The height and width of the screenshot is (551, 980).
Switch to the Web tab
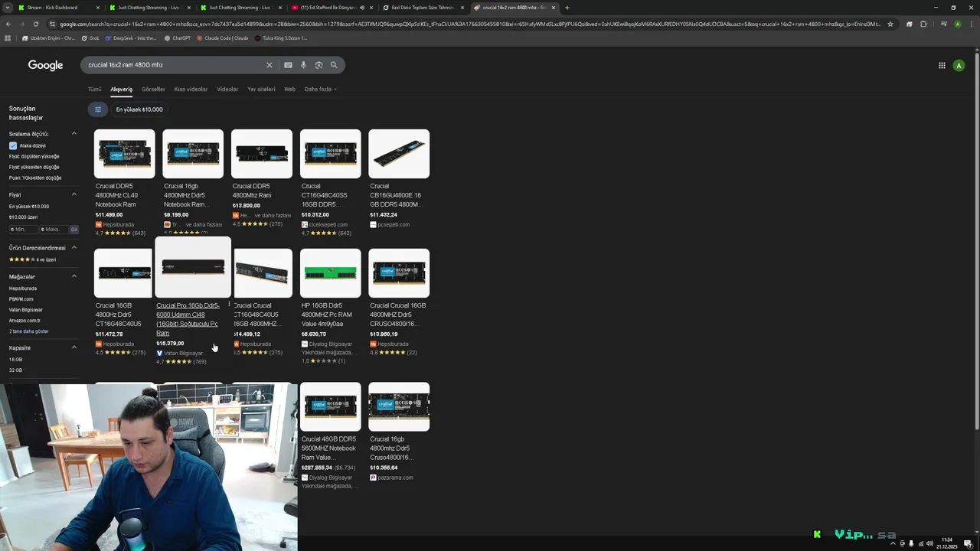289,90
